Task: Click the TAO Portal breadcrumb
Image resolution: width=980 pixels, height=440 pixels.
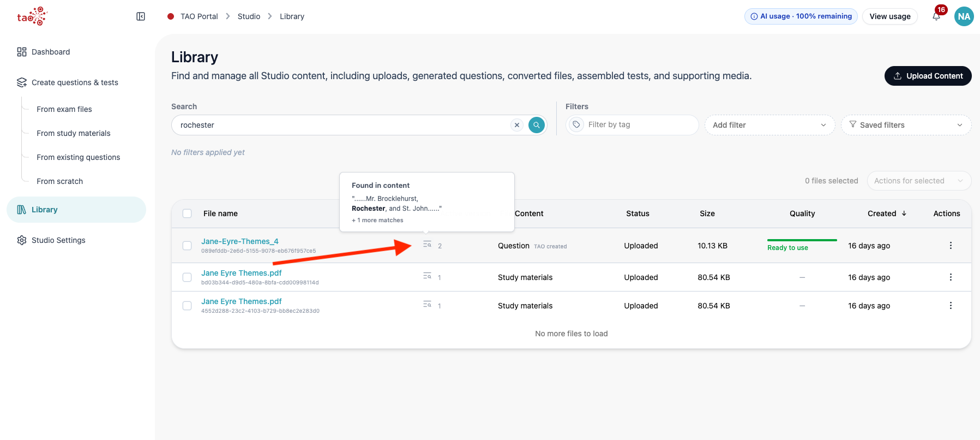Action: coord(199,16)
